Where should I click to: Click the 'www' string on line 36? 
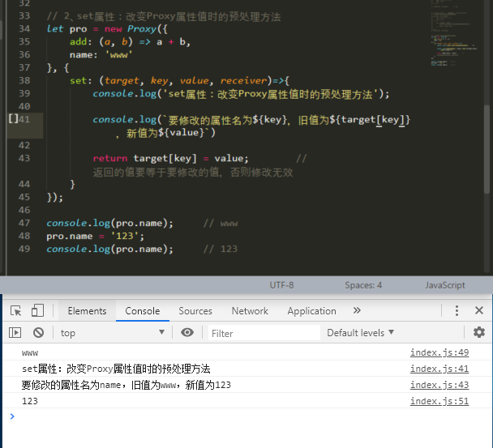119,54
